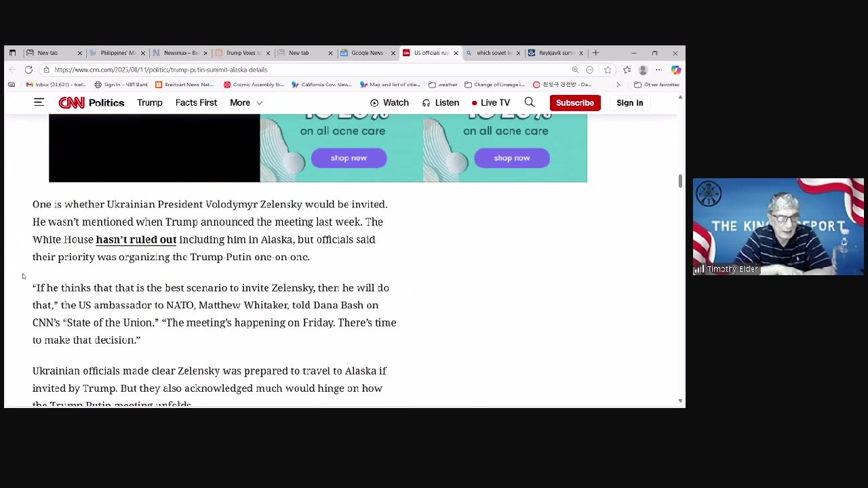This screenshot has width=868, height=488.
Task: Toggle favorites bar icon at left
Action: click(x=12, y=85)
